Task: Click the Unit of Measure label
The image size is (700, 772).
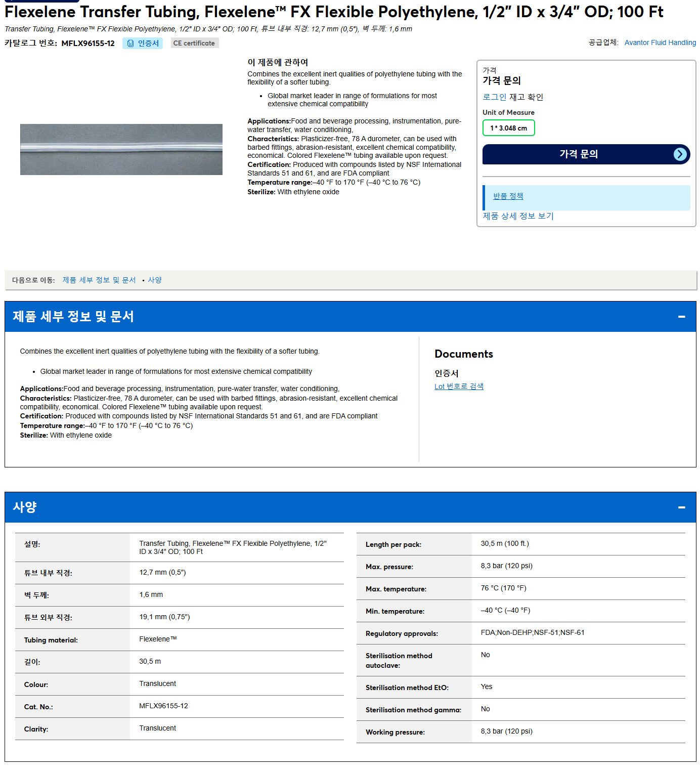Action: click(508, 112)
